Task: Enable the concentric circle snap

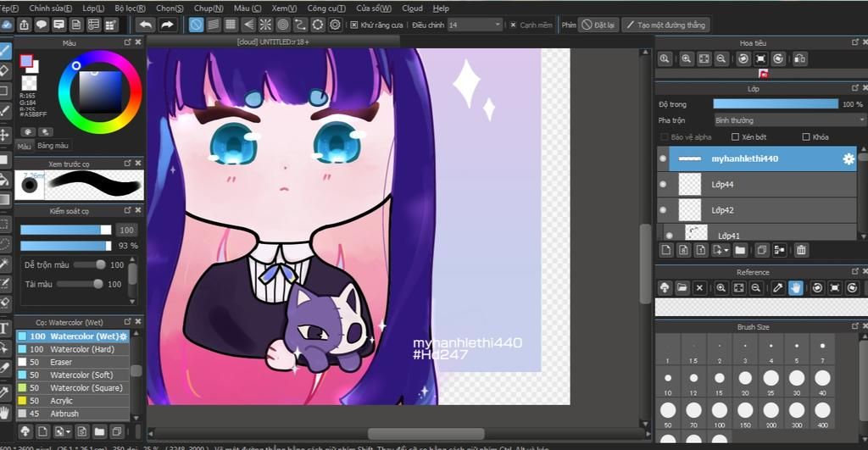Action: (283, 25)
